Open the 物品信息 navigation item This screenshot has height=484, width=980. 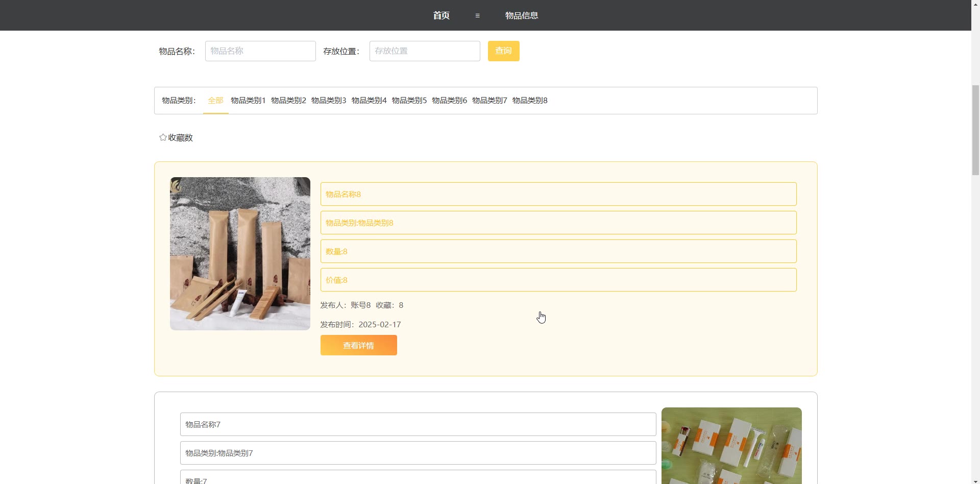[521, 15]
